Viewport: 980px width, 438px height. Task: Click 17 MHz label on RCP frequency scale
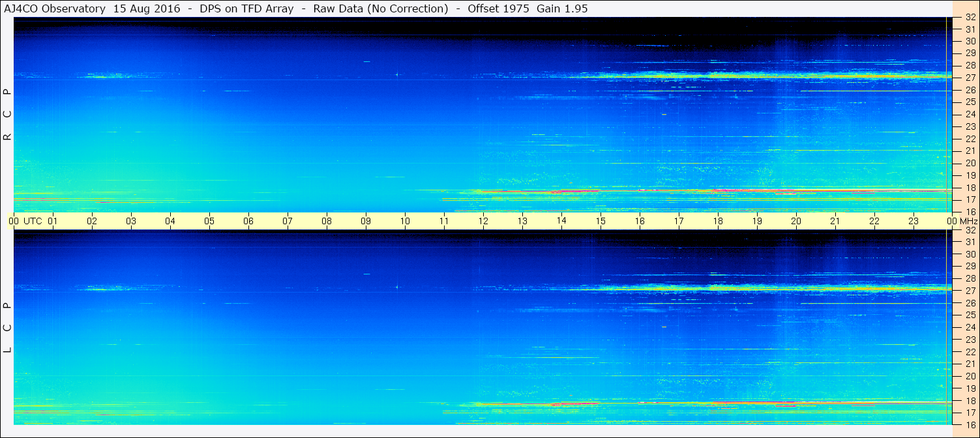[970, 199]
